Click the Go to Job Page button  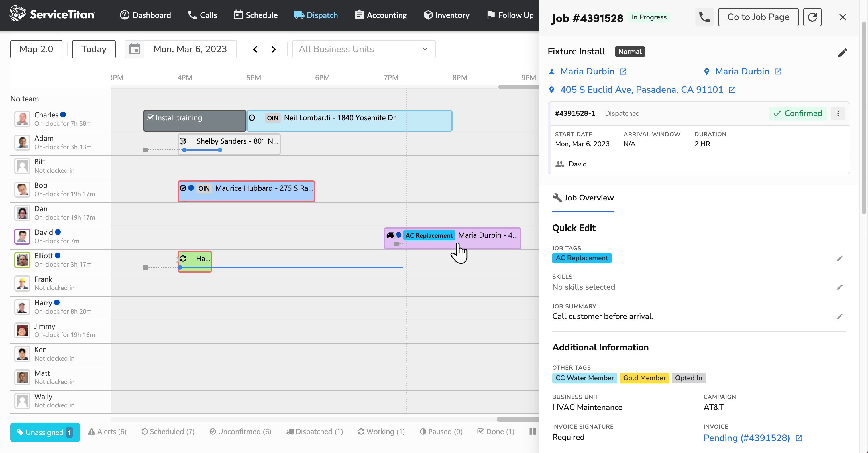758,17
